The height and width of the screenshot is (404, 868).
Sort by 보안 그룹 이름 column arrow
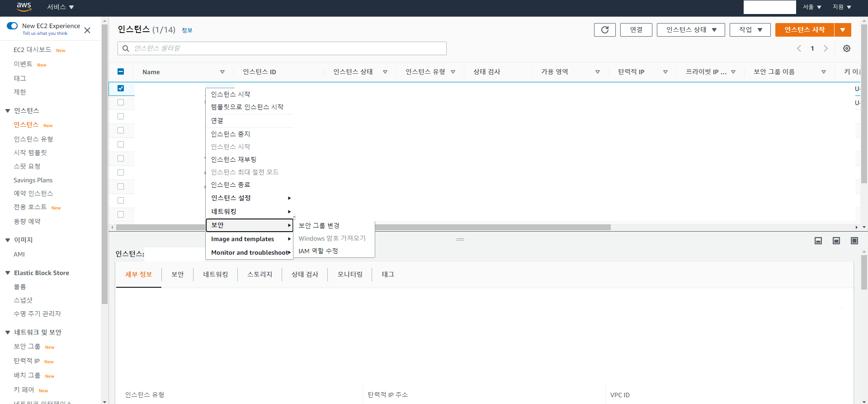click(824, 72)
